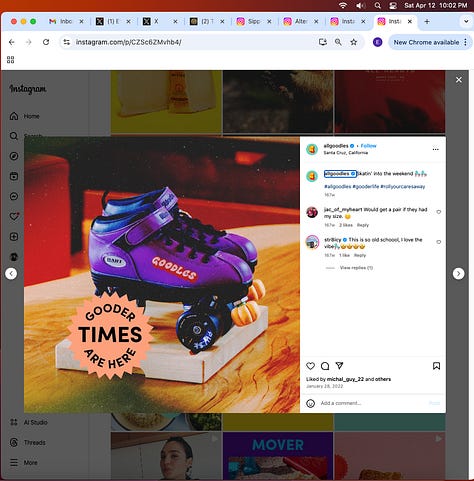This screenshot has width=474, height=481.
Task: Close the Gmail Inbox tab
Action: (x=81, y=21)
